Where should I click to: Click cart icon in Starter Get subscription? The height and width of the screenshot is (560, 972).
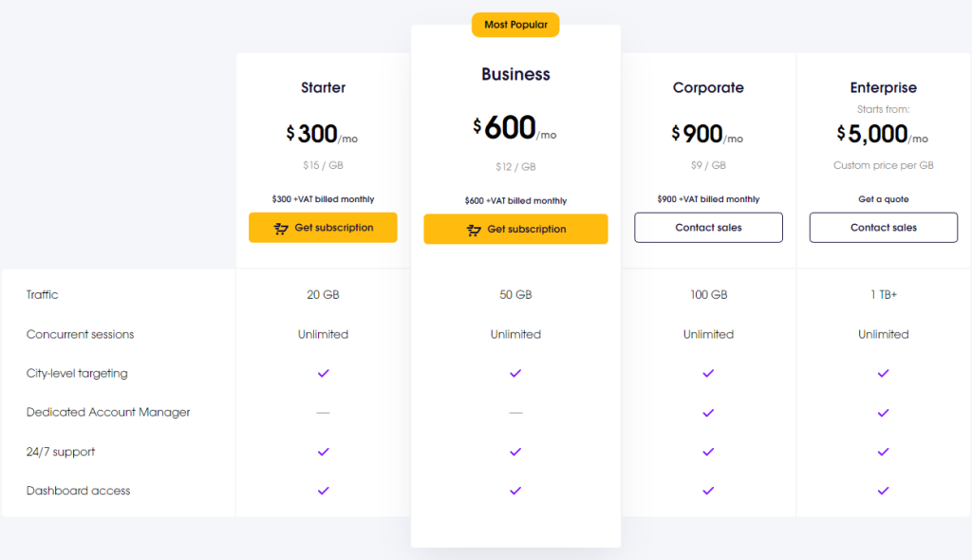click(x=281, y=229)
